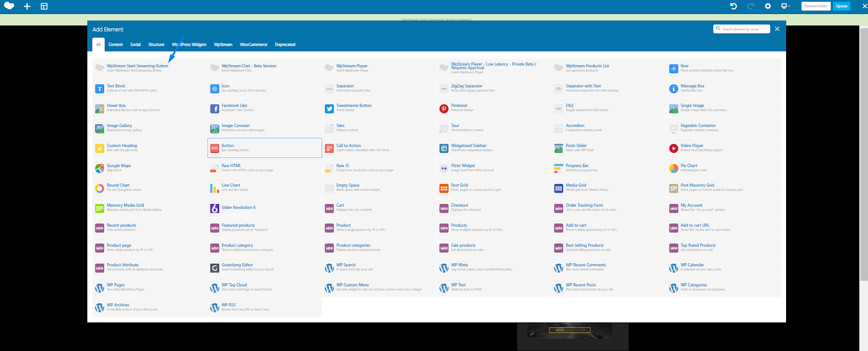This screenshot has height=351, width=868.
Task: Select the Gutenberg Editor icon
Action: click(215, 268)
